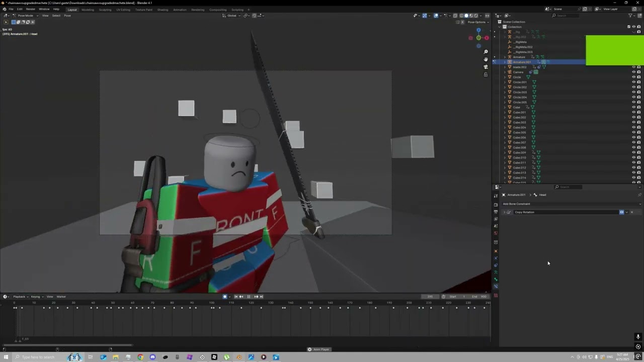The image size is (644, 362).
Task: Collapse the Collection in the outliner
Action: 500,27
